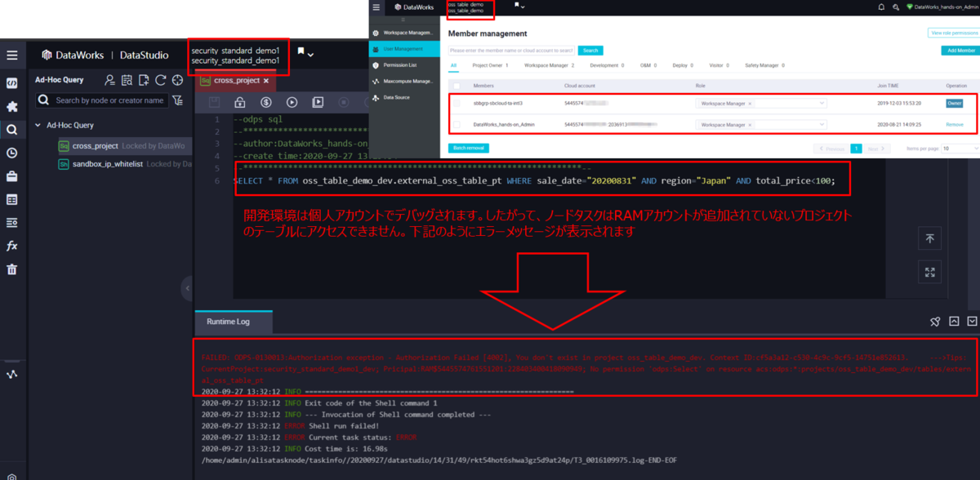Image resolution: width=980 pixels, height=480 pixels.
Task: Close the cross_project editor tab
Action: click(266, 81)
